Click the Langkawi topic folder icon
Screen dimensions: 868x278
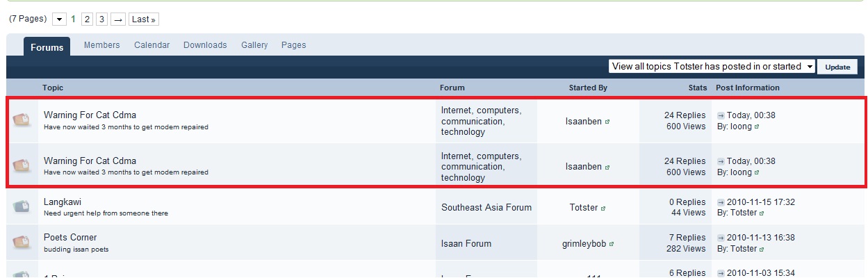21,206
